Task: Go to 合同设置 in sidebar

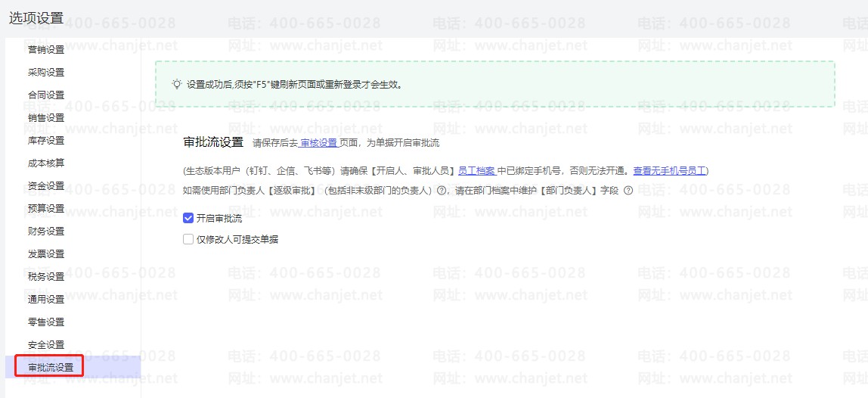Action: [46, 95]
